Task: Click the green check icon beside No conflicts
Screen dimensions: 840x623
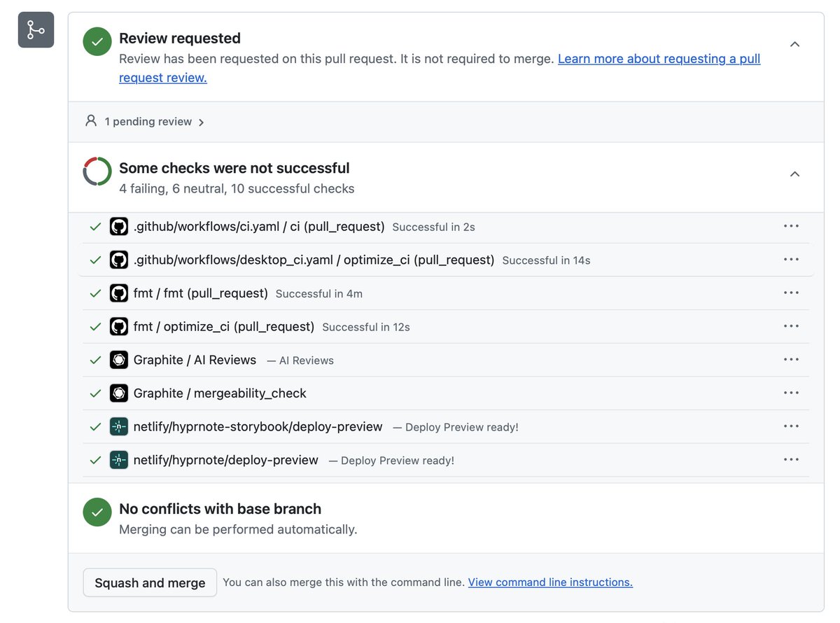Action: pos(97,512)
